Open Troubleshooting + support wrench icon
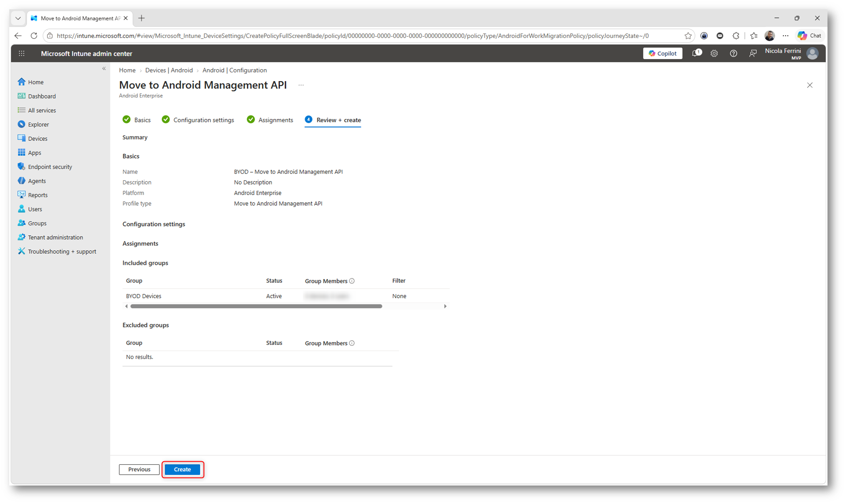 click(x=22, y=251)
